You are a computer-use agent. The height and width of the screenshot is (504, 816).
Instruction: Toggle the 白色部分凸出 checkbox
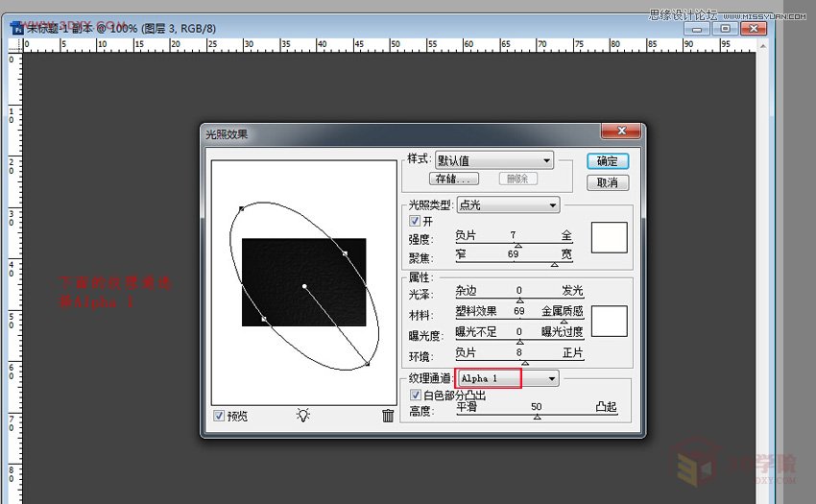416,395
